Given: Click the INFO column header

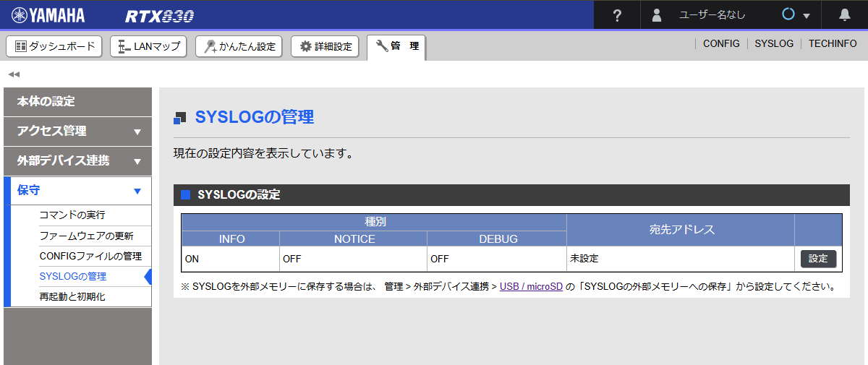Looking at the screenshot, I should pos(231,239).
